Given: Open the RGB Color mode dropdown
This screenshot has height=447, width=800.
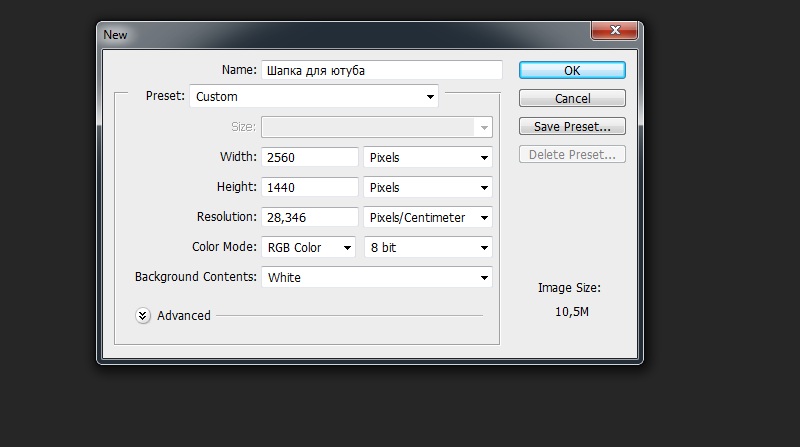Looking at the screenshot, I should coord(308,247).
